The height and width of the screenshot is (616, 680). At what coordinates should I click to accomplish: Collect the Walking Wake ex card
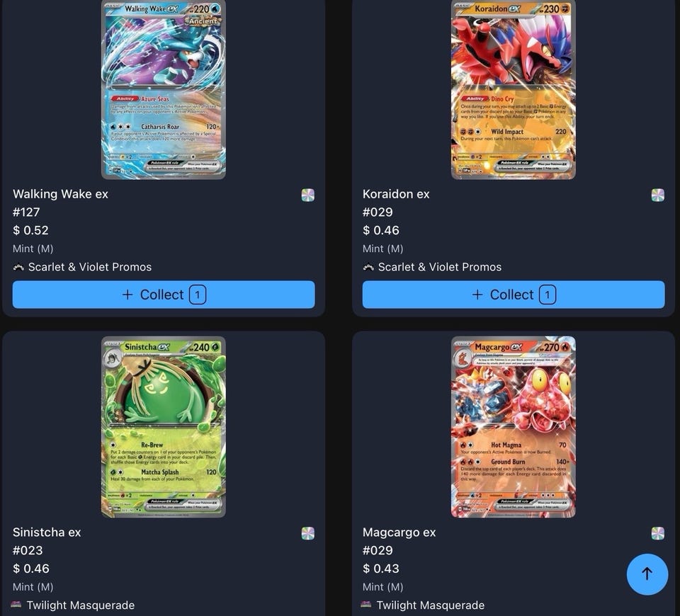click(164, 295)
